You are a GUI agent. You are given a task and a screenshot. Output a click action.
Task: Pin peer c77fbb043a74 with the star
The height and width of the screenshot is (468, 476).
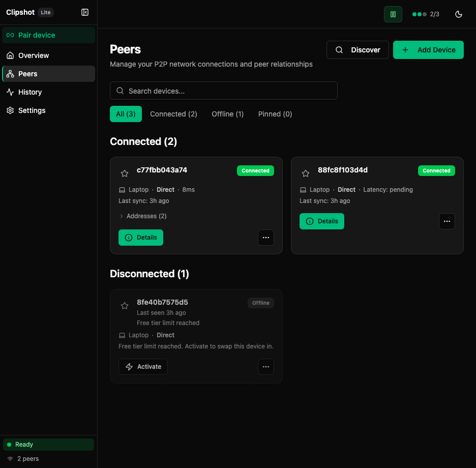(x=125, y=173)
